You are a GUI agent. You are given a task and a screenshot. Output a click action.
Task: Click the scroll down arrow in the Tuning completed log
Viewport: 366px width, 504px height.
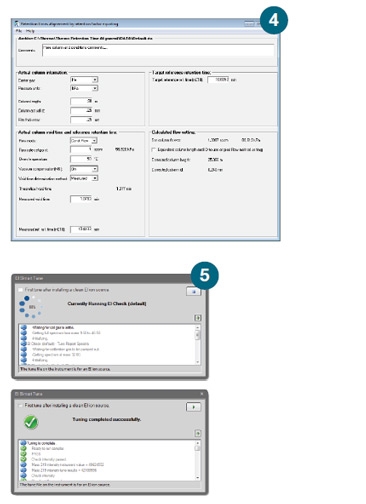(197, 478)
